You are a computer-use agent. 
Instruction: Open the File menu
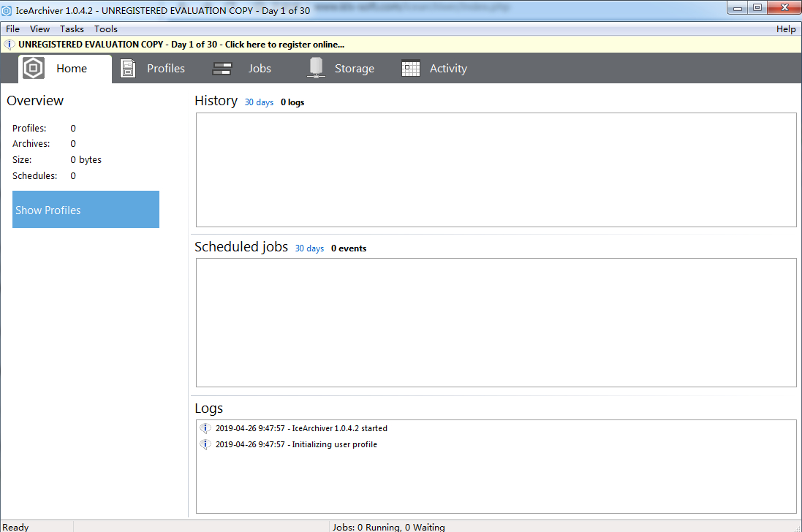point(12,29)
